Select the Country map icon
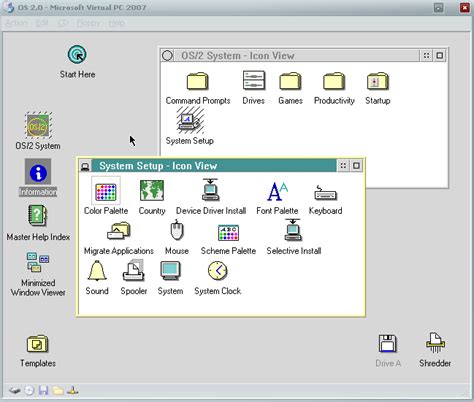This screenshot has width=474, height=402. click(x=152, y=190)
